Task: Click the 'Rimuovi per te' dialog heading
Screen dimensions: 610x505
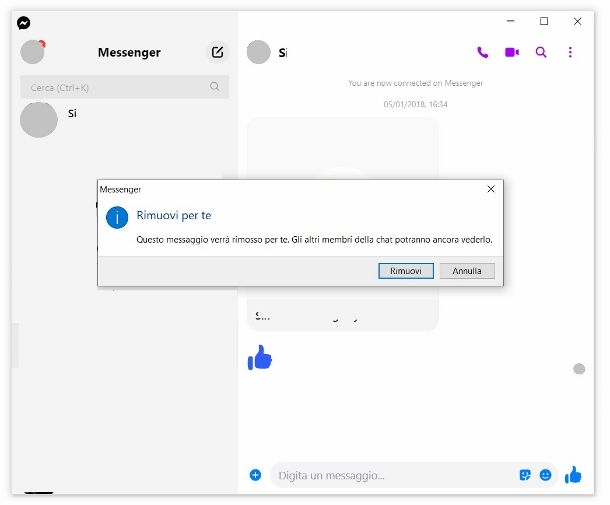Action: 174,215
